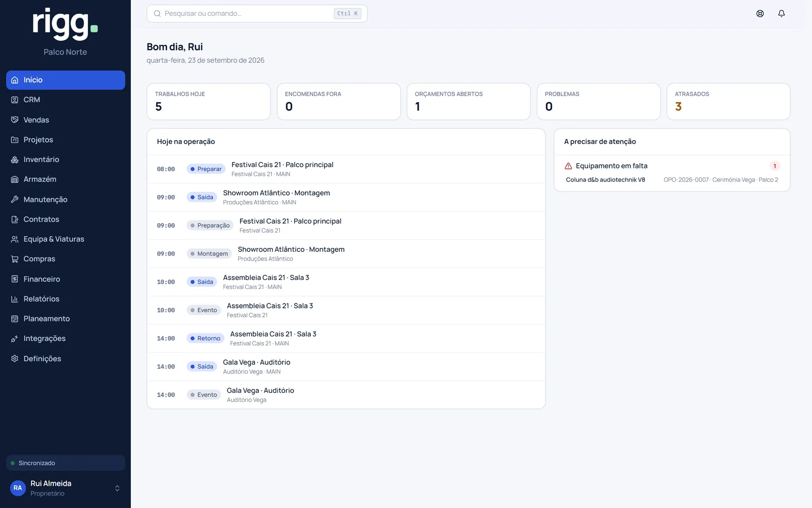The height and width of the screenshot is (508, 812).
Task: Click the Equipa & Viaturas people icon
Action: [15, 239]
